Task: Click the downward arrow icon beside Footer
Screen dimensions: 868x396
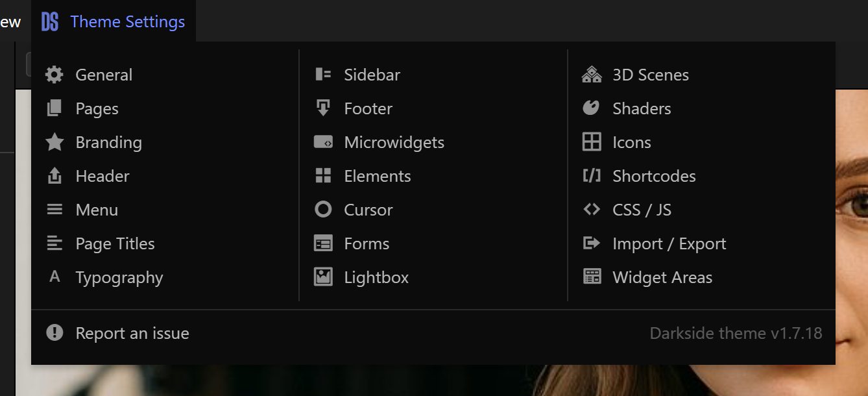Action: click(x=323, y=108)
